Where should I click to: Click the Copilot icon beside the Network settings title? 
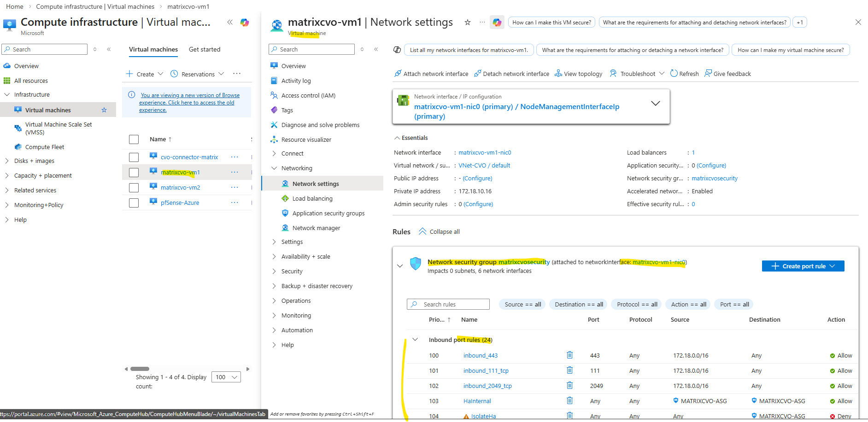coord(497,22)
